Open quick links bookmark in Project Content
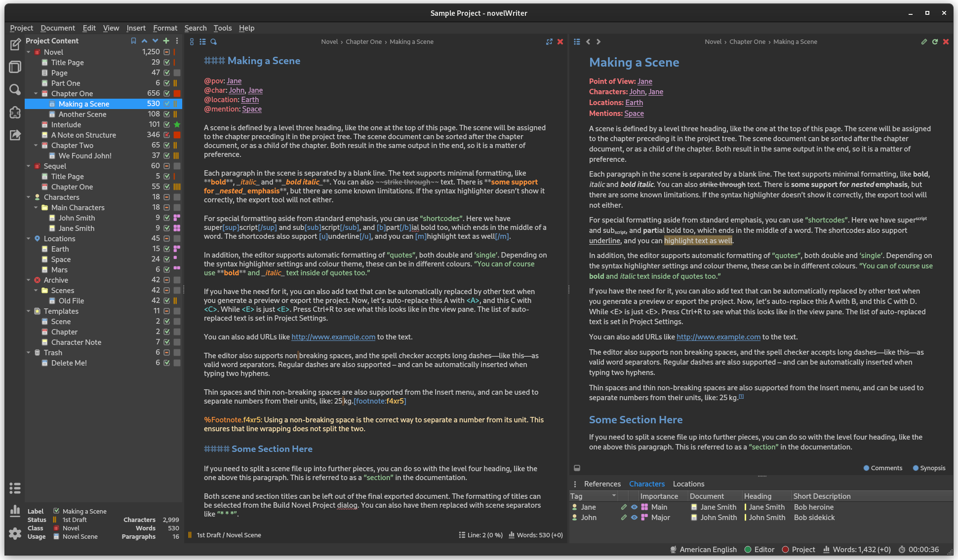Image resolution: width=958 pixels, height=560 pixels. point(133,41)
